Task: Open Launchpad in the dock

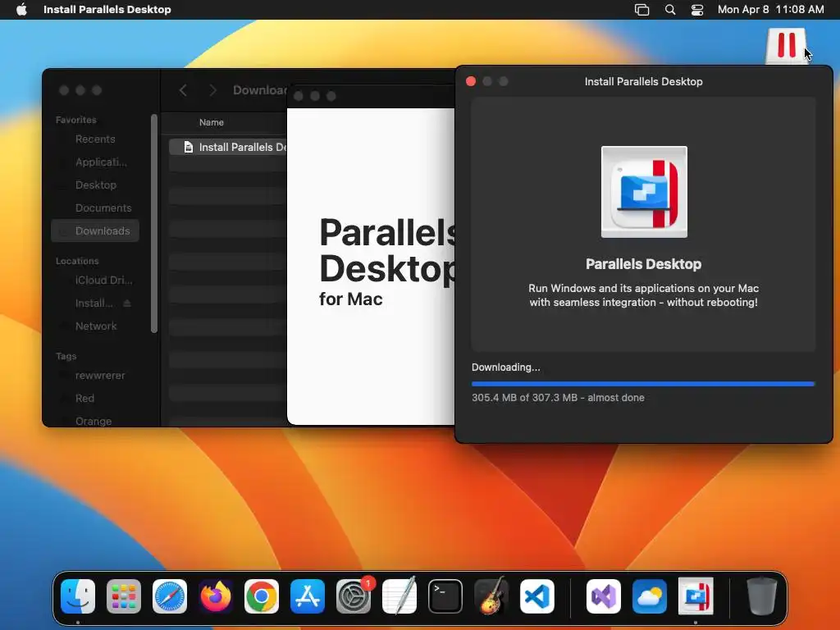Action: tap(124, 596)
